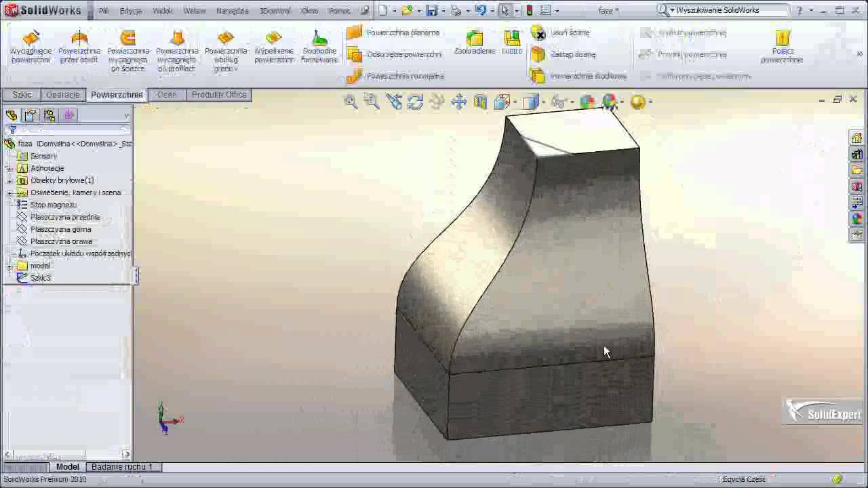Switch to the Szkic tab

point(22,95)
